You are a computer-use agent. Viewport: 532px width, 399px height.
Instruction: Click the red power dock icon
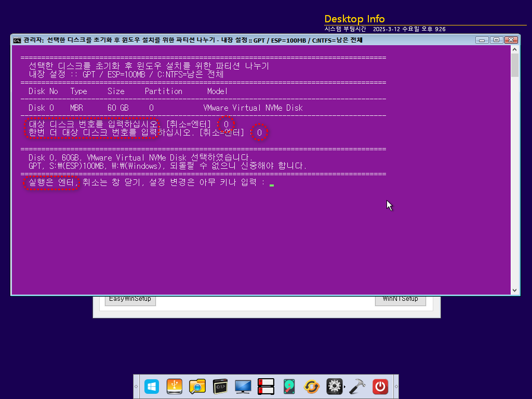tap(380, 387)
